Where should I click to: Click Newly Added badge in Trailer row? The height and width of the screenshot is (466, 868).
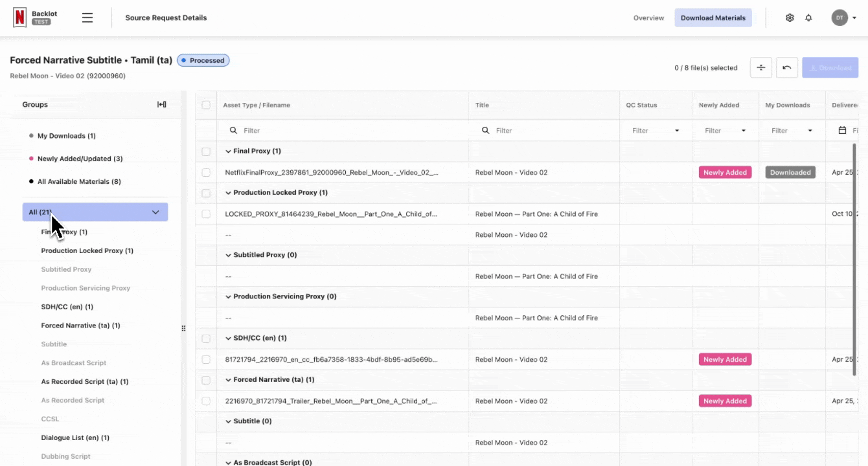[725, 401]
